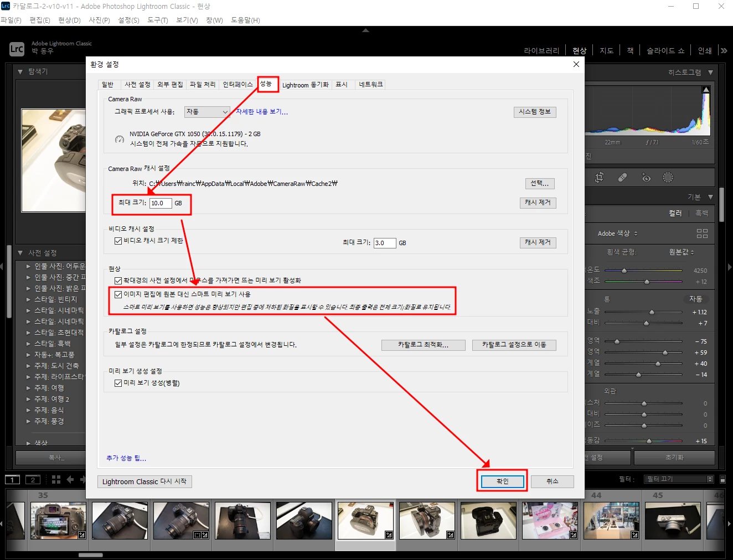Open the 파일 처리 tab

coord(203,85)
